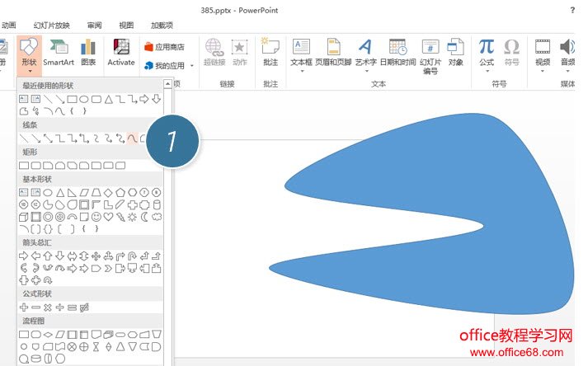Viewport: 588px width, 366px height.
Task: Select the Division shape in 公式形状
Action: pos(59,307)
